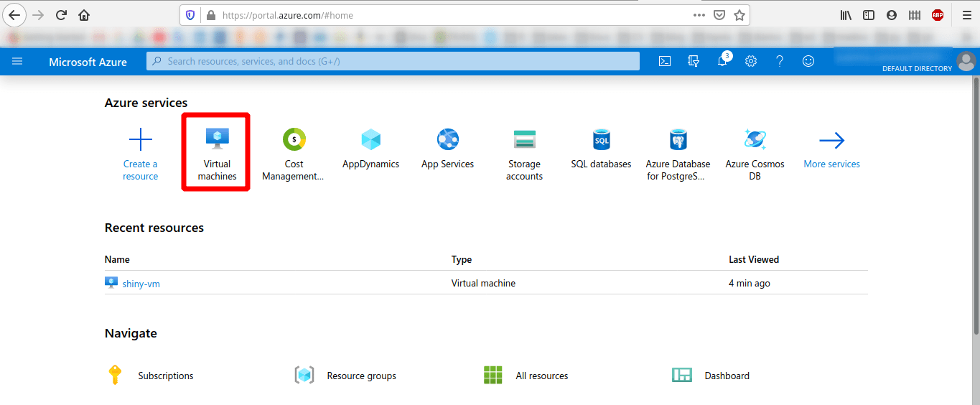Image resolution: width=980 pixels, height=405 pixels.
Task: Click the Subscriptions navigate link
Action: [166, 376]
